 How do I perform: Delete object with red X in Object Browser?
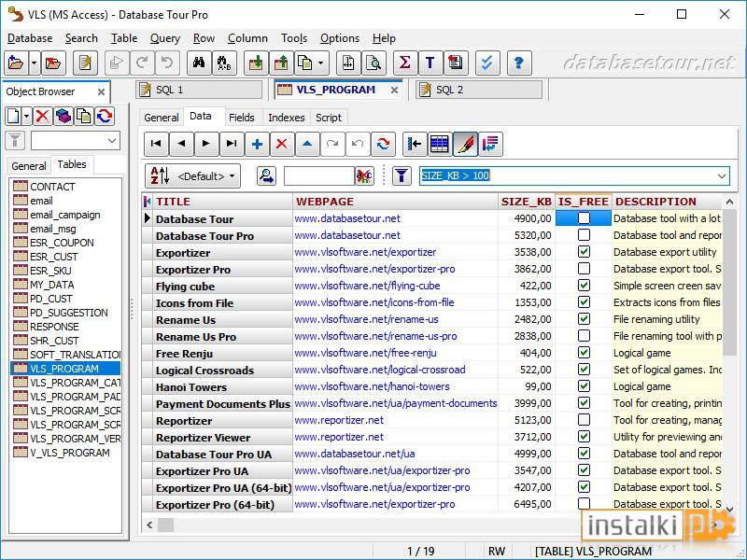click(x=42, y=116)
